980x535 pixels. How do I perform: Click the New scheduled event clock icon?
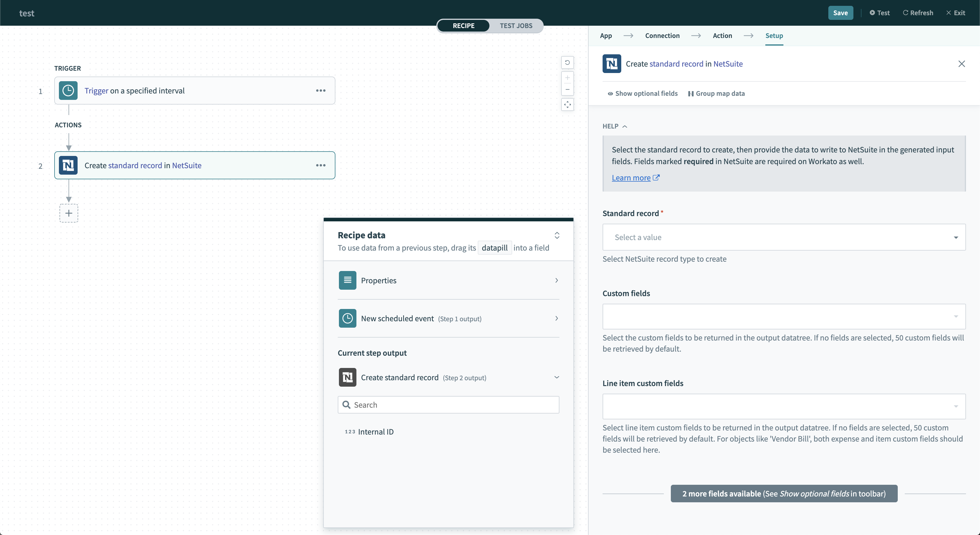point(347,318)
